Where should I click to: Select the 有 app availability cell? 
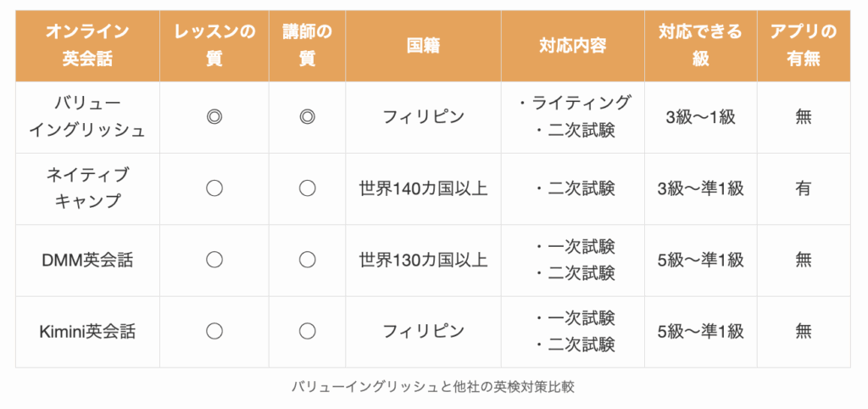tap(804, 189)
